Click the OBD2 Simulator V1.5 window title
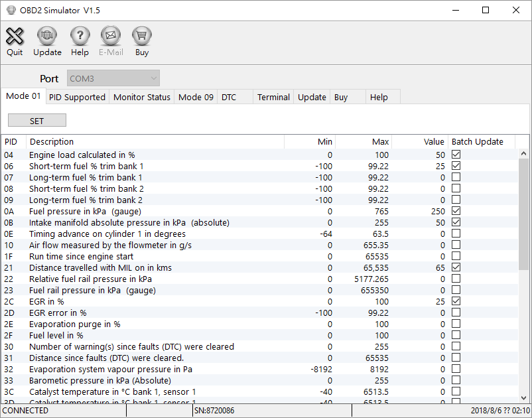Image resolution: width=532 pixels, height=418 pixels. point(60,11)
